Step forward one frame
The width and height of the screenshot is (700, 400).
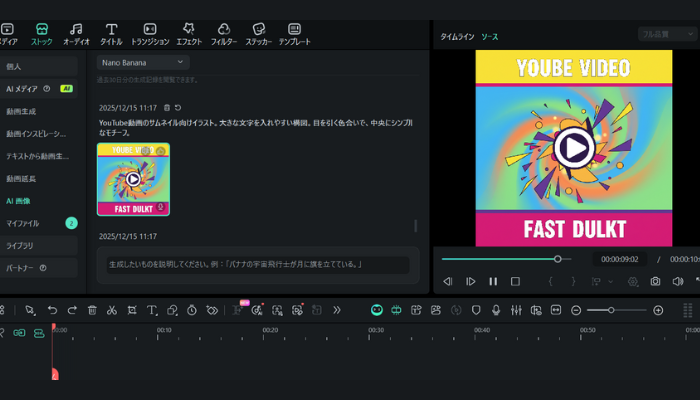click(x=471, y=281)
